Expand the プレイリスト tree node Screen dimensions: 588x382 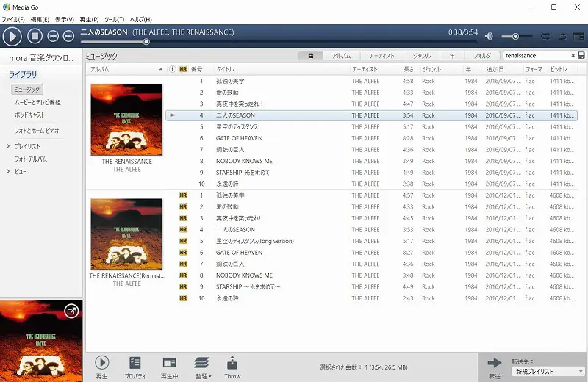8,146
